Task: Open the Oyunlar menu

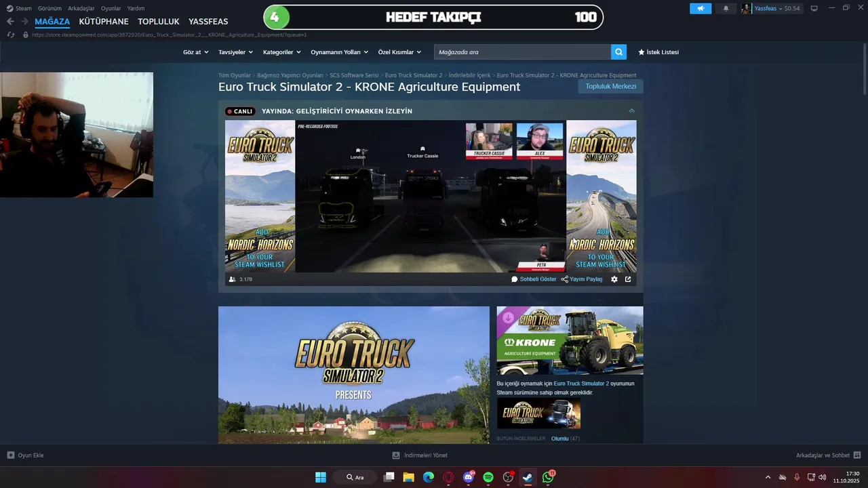Action: pos(111,8)
